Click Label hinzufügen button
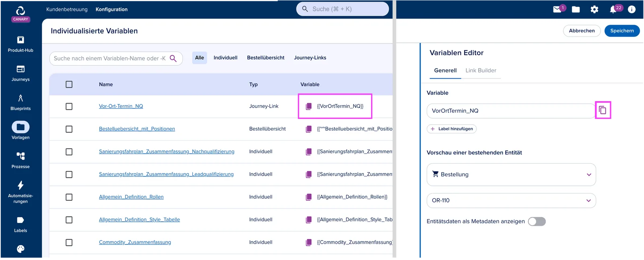 click(x=452, y=129)
